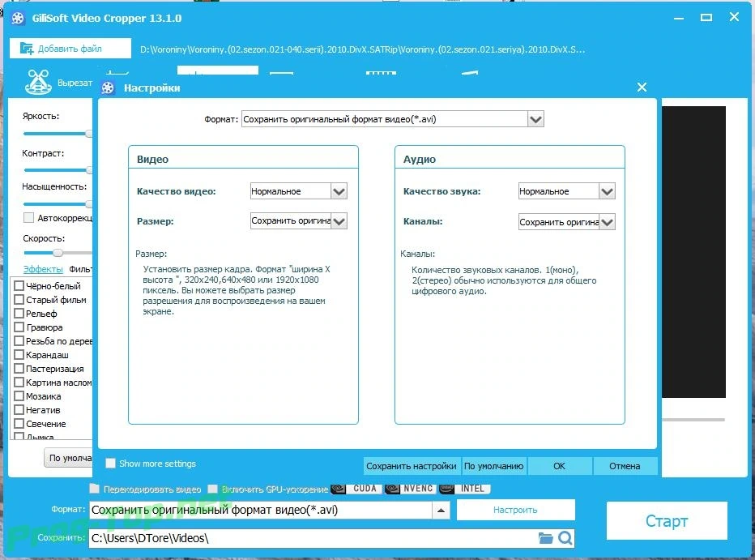Viewport: 755px width, 560px height.
Task: Click the black video preview area
Action: [693, 252]
